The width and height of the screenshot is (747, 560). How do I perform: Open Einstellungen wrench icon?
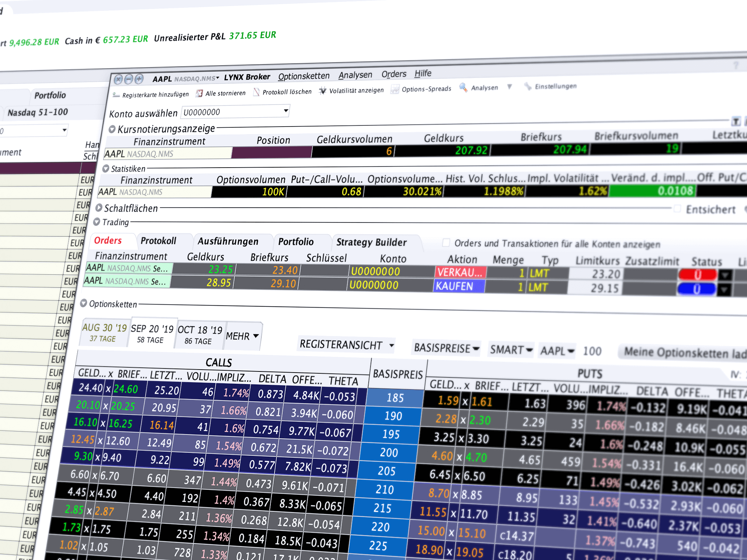click(x=528, y=87)
